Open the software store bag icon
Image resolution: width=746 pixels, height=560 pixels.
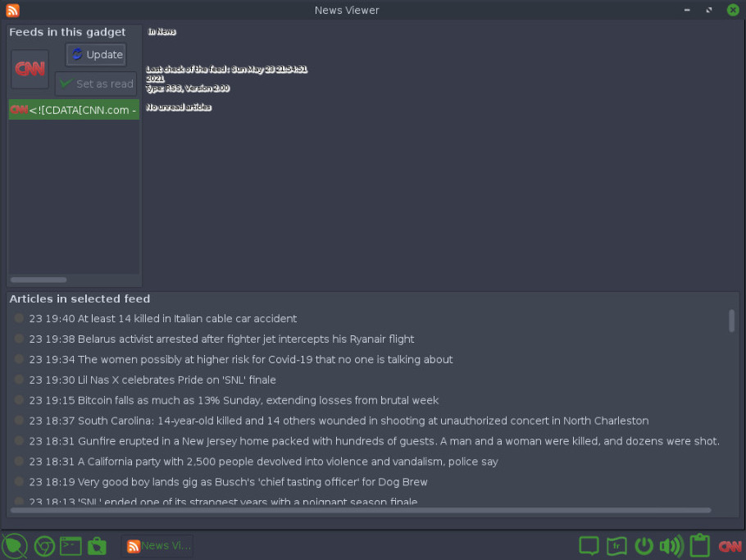[97, 546]
